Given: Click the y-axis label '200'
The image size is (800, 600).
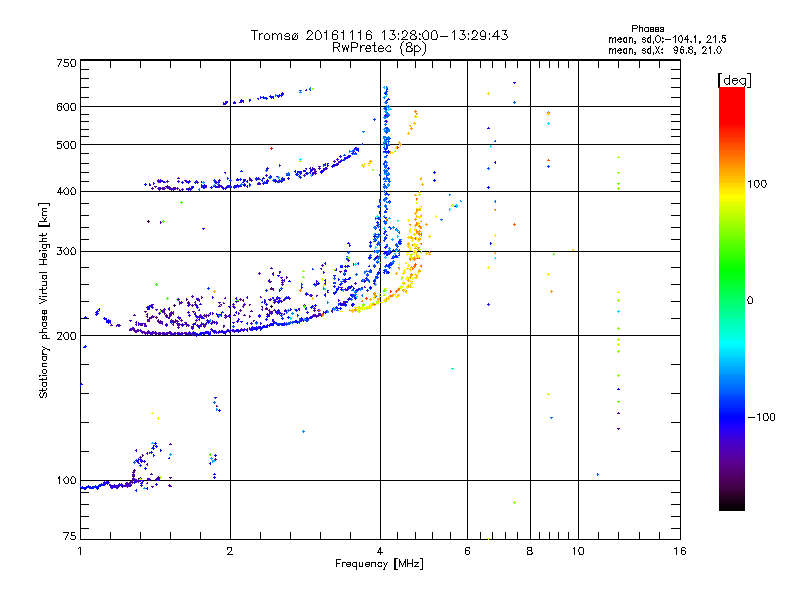Looking at the screenshot, I should pyautogui.click(x=66, y=336).
